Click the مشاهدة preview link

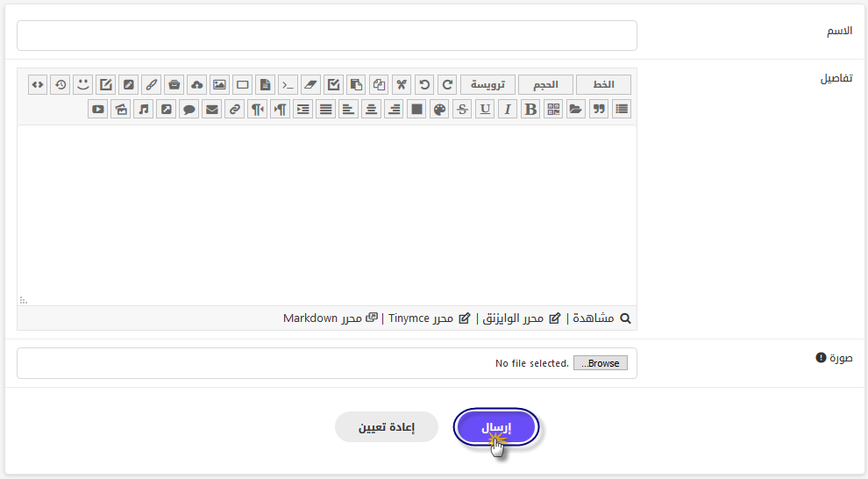pyautogui.click(x=601, y=318)
